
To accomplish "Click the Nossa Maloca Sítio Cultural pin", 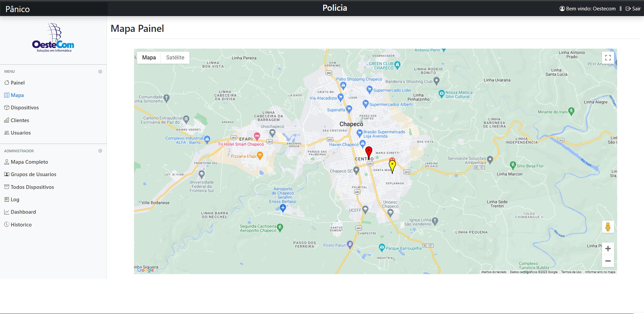I will point(441,94).
